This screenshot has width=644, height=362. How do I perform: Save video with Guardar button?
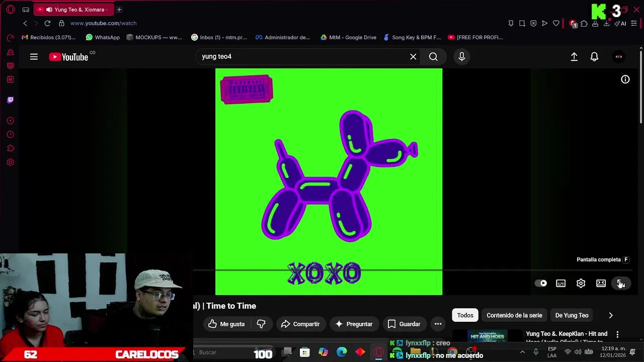[x=404, y=324]
